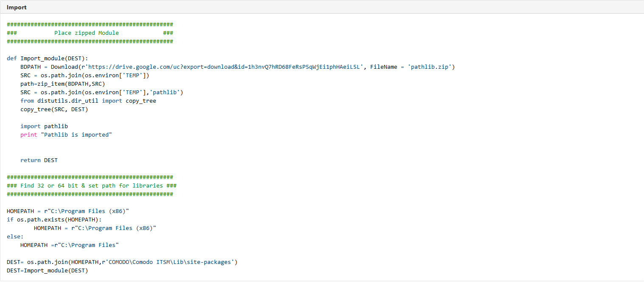The height and width of the screenshot is (283, 644).
Task: Click the 'path=zip_item(BDPATH,SRC)' line
Action: pyautogui.click(x=63, y=84)
